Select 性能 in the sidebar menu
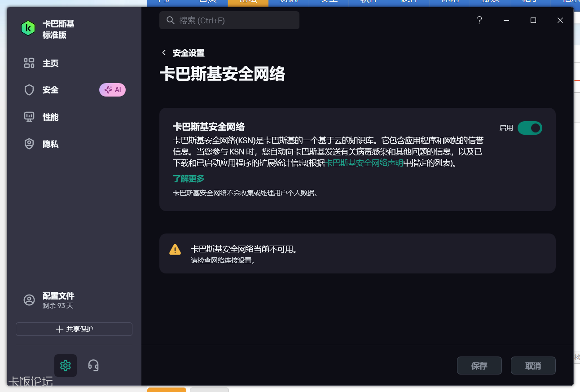 tap(51, 117)
